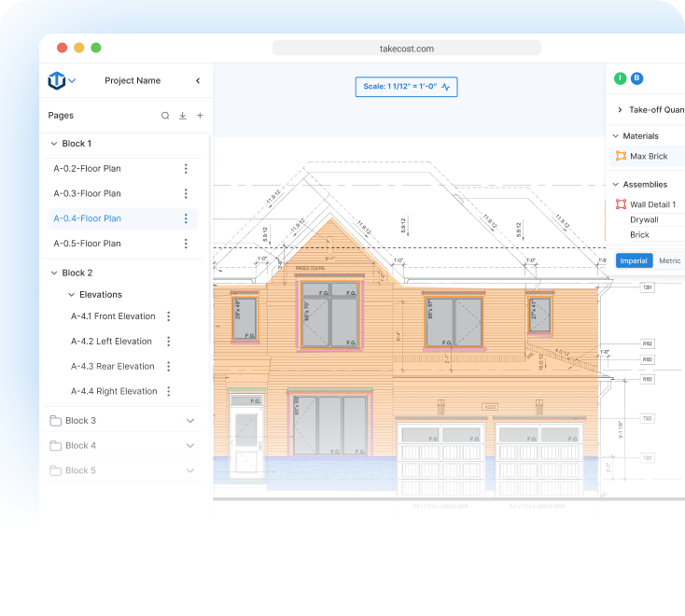Open A-4.3 Rear Elevation page
685x616 pixels.
click(112, 367)
